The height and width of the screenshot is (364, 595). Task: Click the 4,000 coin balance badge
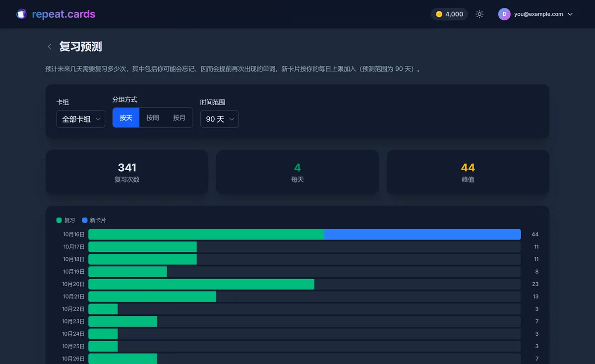point(449,14)
